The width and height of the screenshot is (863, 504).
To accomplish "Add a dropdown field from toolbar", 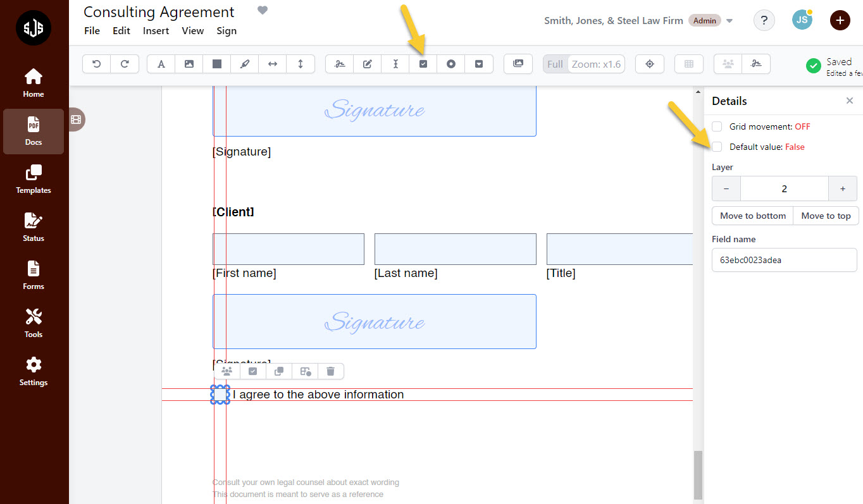I will [479, 64].
